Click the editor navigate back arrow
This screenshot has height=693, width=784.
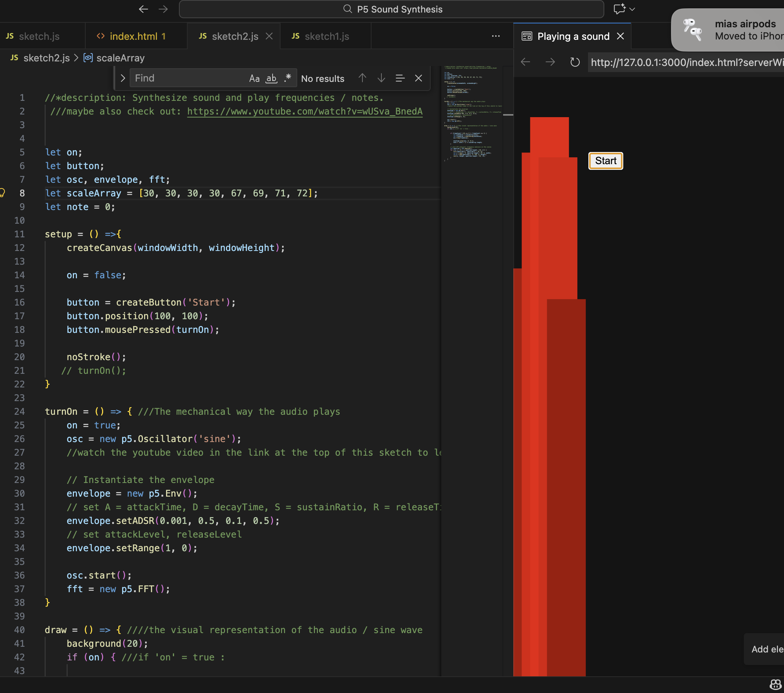point(143,9)
